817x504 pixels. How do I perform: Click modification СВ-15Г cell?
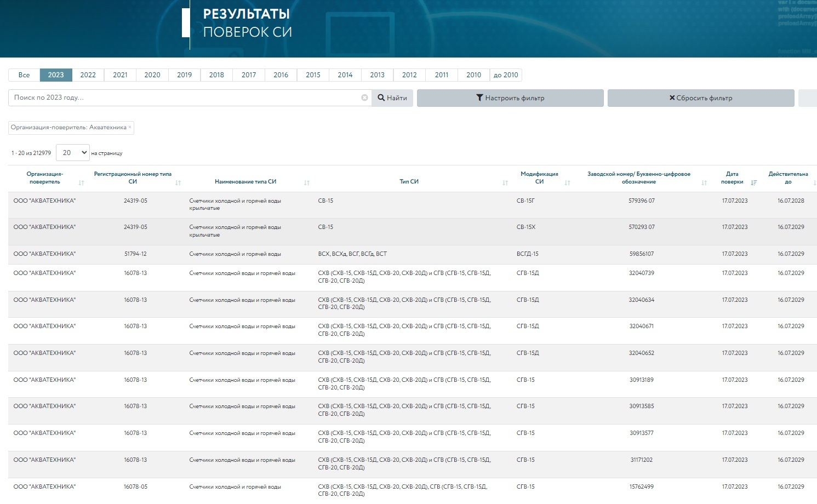point(525,201)
